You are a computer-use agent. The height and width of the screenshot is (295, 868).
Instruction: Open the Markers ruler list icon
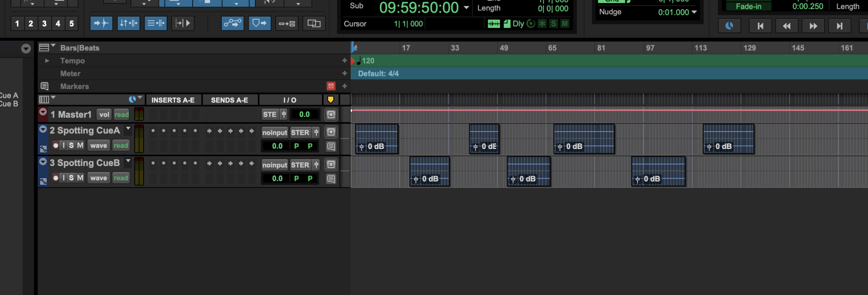[44, 86]
